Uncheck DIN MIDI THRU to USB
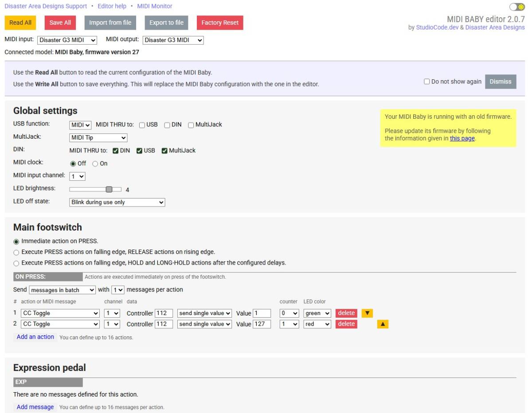Viewport: 532px width, 413px height. 139,151
